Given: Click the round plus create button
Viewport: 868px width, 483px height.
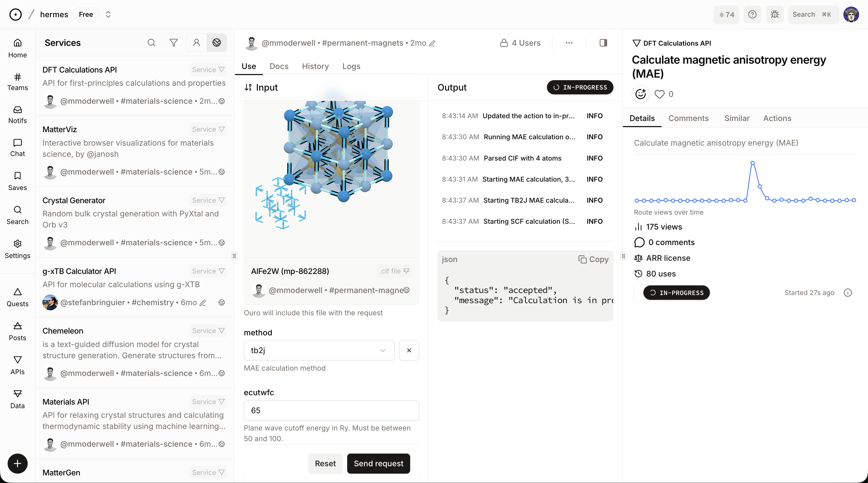Looking at the screenshot, I should [x=18, y=463].
